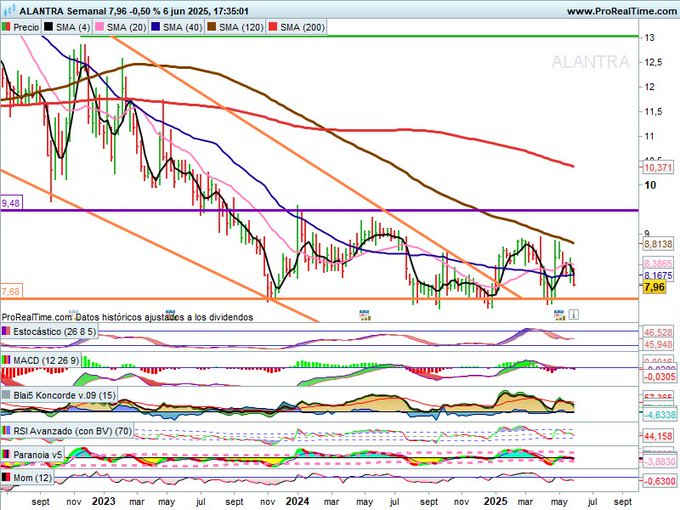Click the pink SMA (20) color swatch

tap(99, 27)
